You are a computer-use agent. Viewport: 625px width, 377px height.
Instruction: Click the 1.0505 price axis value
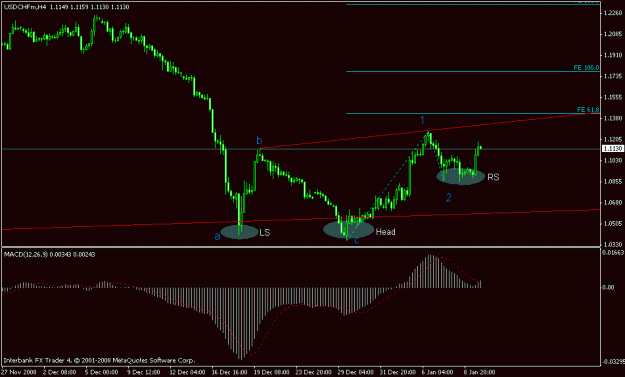click(613, 224)
